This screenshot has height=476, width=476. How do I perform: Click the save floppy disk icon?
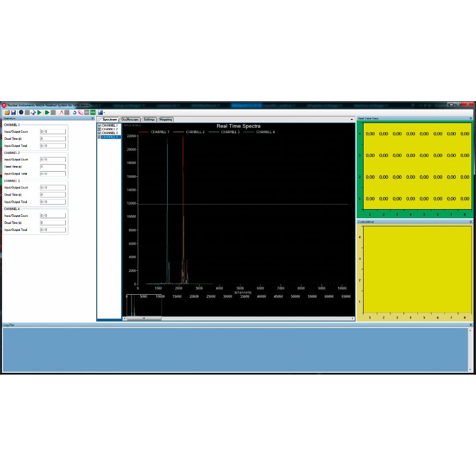[14, 112]
